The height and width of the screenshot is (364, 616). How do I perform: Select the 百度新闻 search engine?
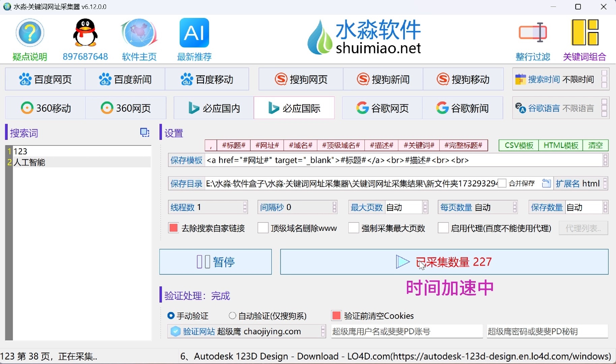(x=125, y=79)
